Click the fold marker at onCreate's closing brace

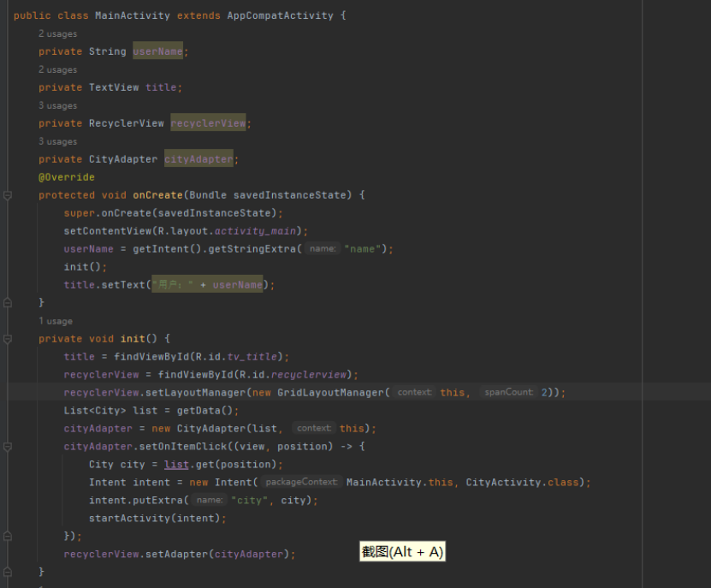[x=8, y=303]
